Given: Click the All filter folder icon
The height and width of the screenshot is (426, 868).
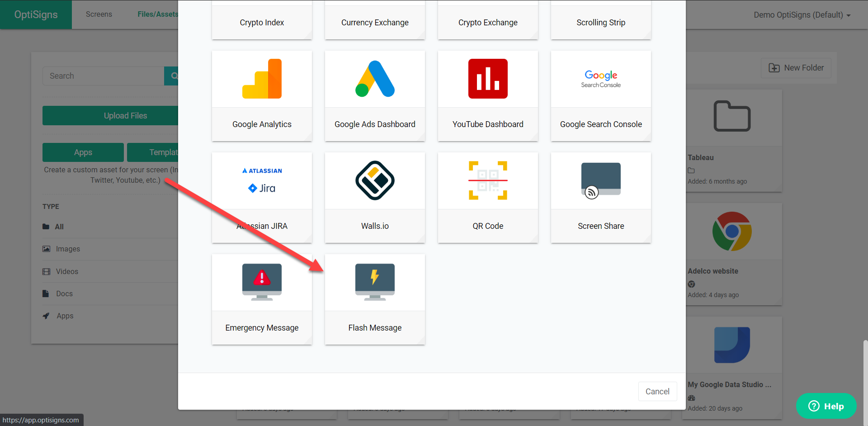Looking at the screenshot, I should click(x=46, y=227).
